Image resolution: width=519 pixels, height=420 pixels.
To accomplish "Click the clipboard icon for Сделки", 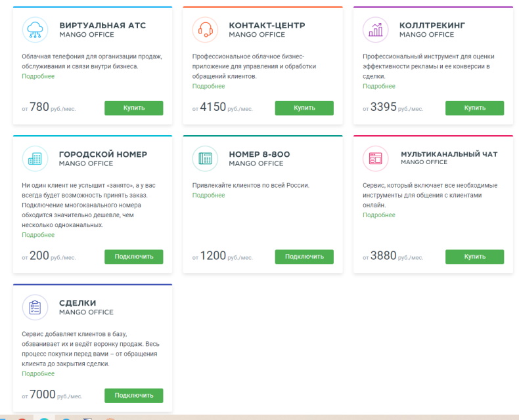I will (x=35, y=307).
